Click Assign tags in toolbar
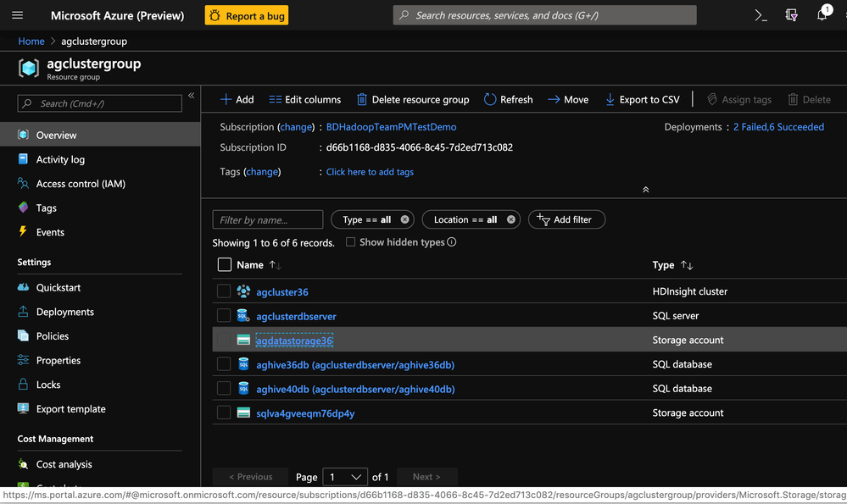This screenshot has width=847, height=504. pos(739,99)
